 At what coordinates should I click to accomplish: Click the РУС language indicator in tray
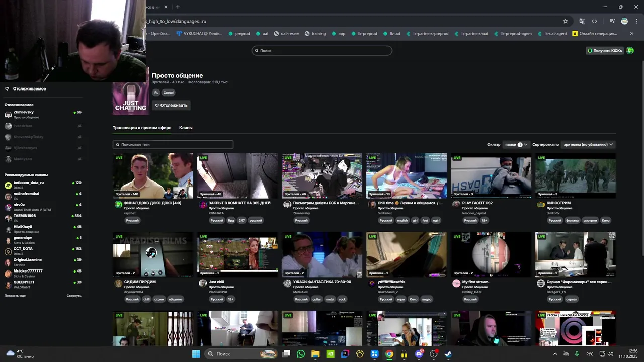coord(590,354)
